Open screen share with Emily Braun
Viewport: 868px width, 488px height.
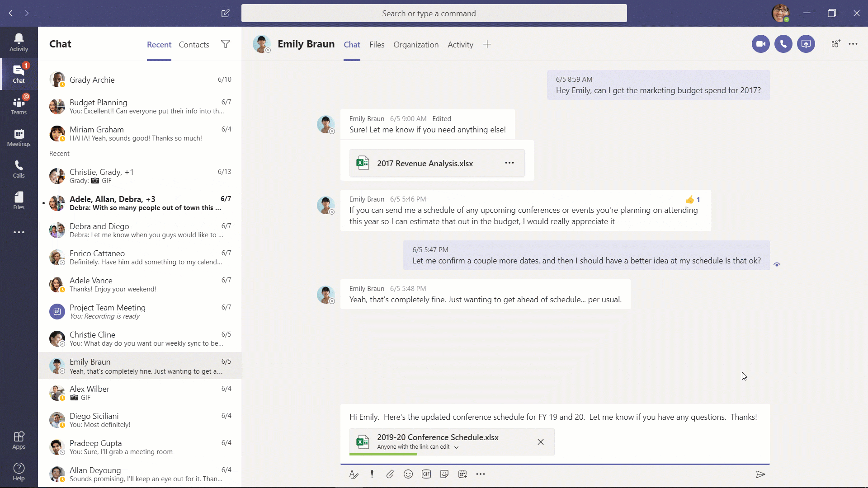point(806,43)
